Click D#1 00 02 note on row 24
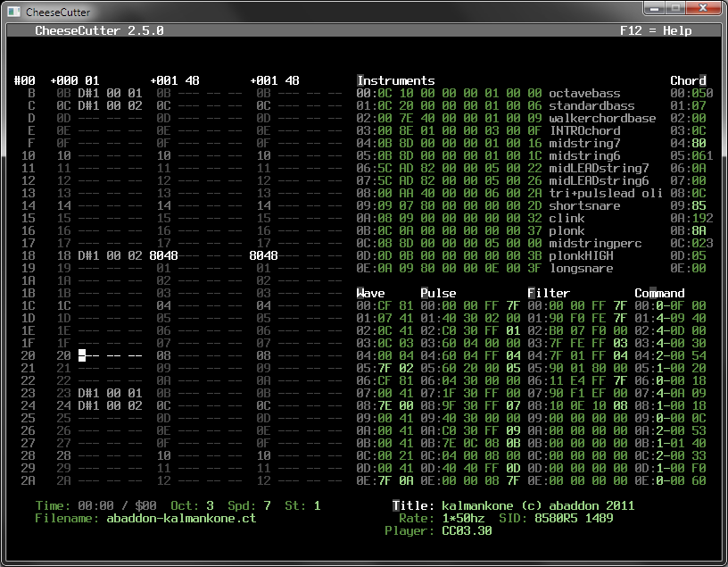 point(110,406)
